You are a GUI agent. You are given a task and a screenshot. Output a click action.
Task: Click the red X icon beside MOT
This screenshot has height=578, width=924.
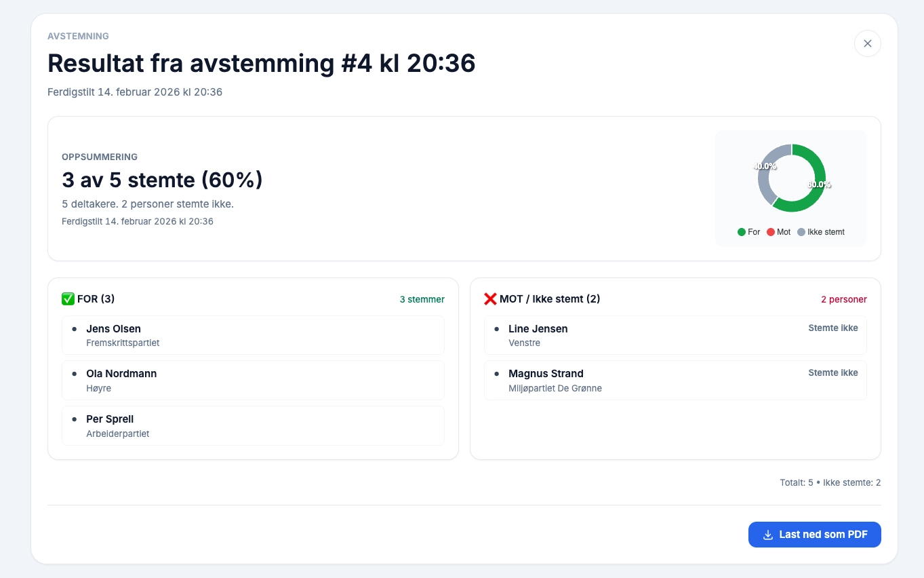(x=490, y=298)
